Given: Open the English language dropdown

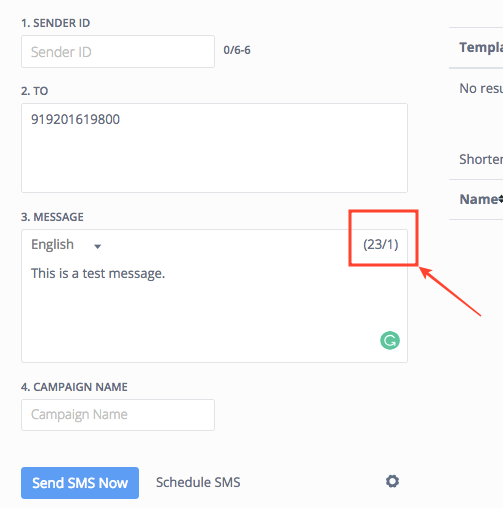Looking at the screenshot, I should (66, 245).
